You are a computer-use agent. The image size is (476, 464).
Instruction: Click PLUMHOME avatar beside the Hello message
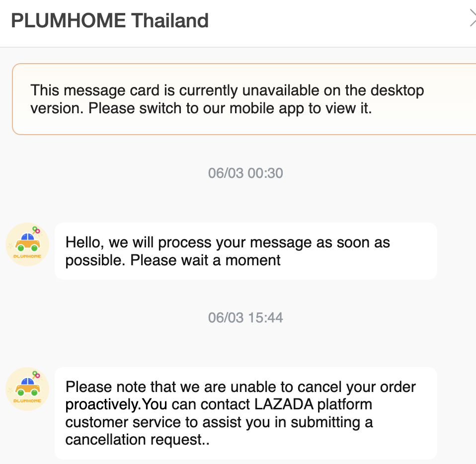[x=27, y=244]
